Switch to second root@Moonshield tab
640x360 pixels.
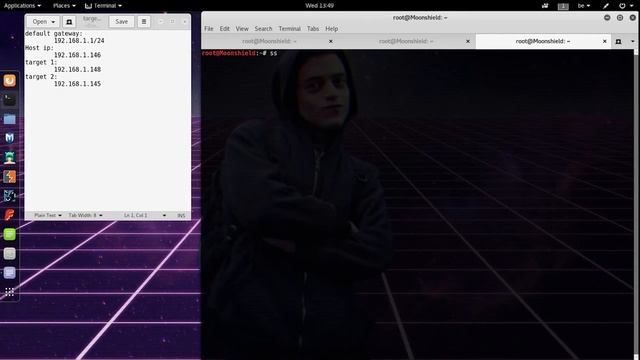pyautogui.click(x=407, y=41)
